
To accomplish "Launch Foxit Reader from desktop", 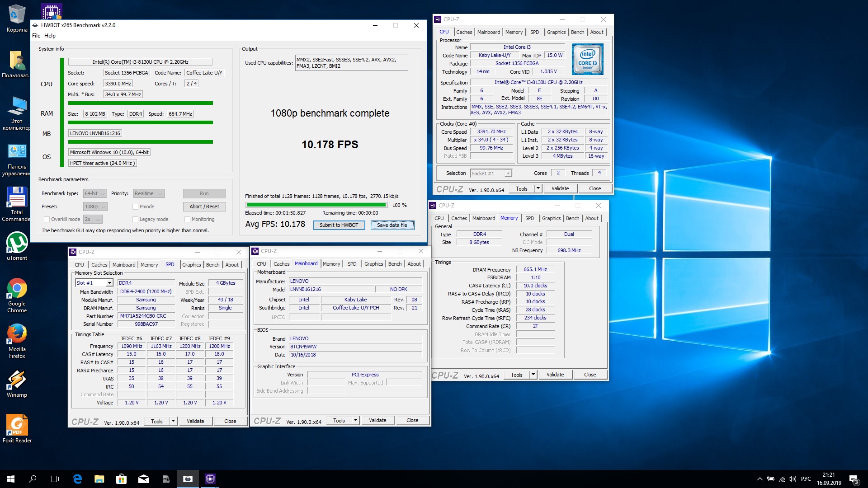I will pyautogui.click(x=17, y=428).
